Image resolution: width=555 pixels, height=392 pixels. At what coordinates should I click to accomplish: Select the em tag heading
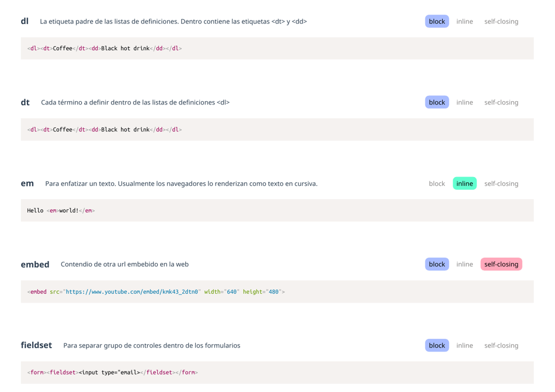27,183
